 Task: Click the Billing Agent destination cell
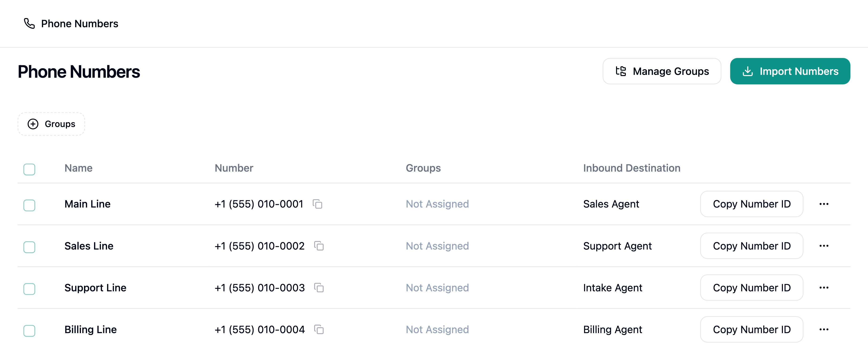(613, 329)
